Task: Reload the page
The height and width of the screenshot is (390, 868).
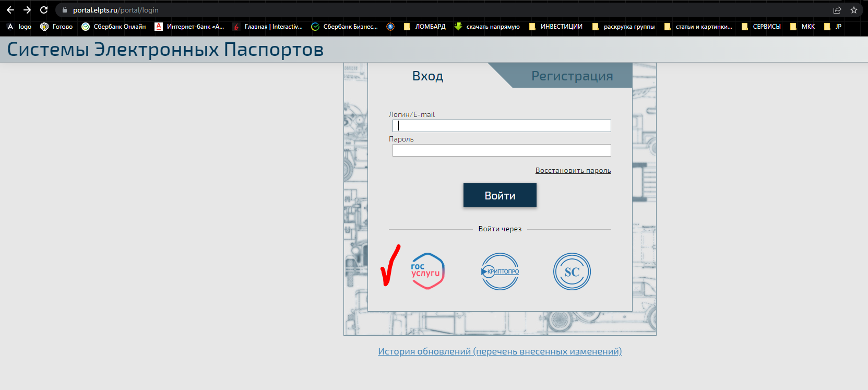Action: click(44, 10)
